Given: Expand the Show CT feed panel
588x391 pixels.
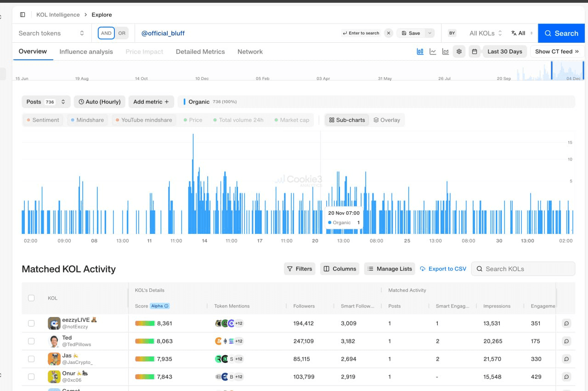Looking at the screenshot, I should 557,51.
